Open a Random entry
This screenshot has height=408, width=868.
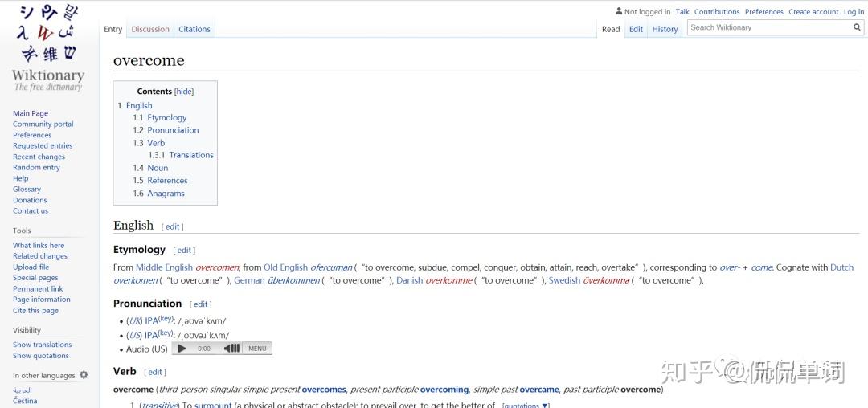(36, 168)
